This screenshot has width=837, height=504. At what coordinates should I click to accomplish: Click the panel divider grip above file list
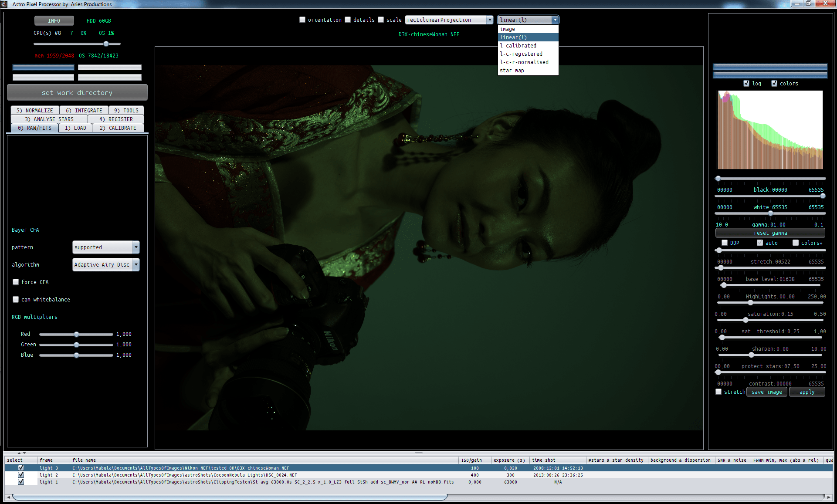[418, 453]
